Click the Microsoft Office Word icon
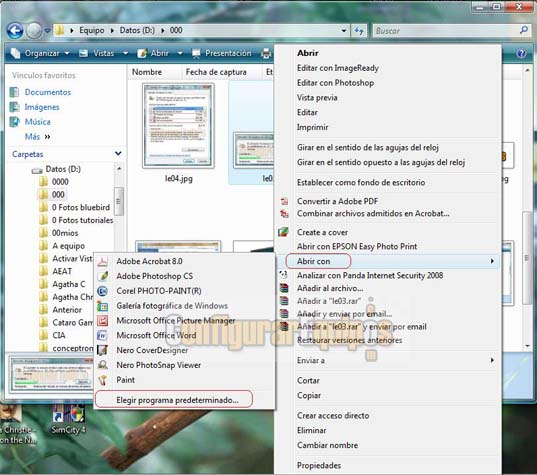 (103, 335)
